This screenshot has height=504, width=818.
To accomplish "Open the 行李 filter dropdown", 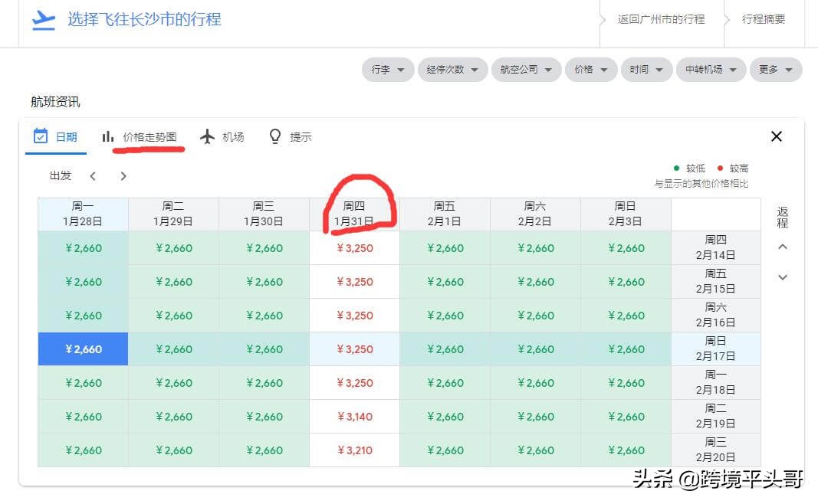I will click(x=388, y=69).
